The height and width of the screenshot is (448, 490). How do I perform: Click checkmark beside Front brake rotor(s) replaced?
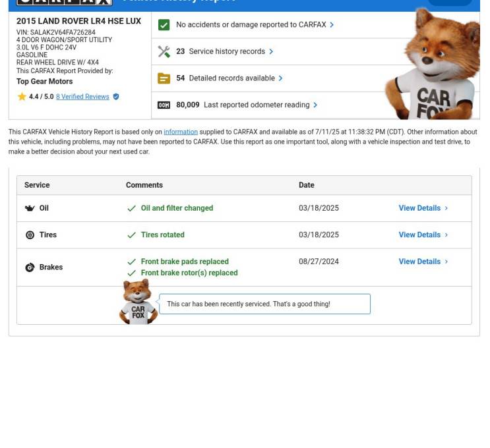(132, 273)
